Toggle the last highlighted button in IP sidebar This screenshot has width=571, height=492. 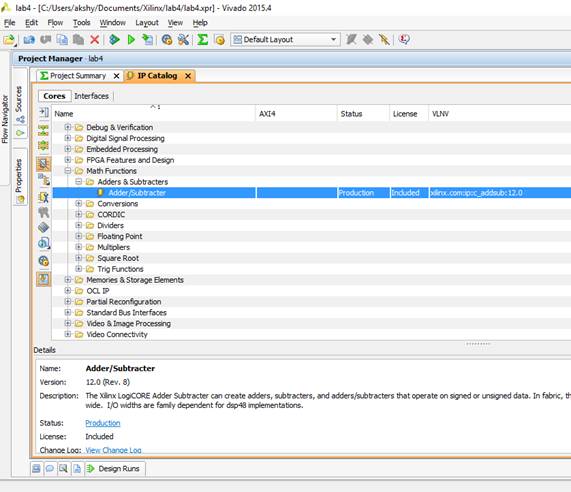click(43, 279)
